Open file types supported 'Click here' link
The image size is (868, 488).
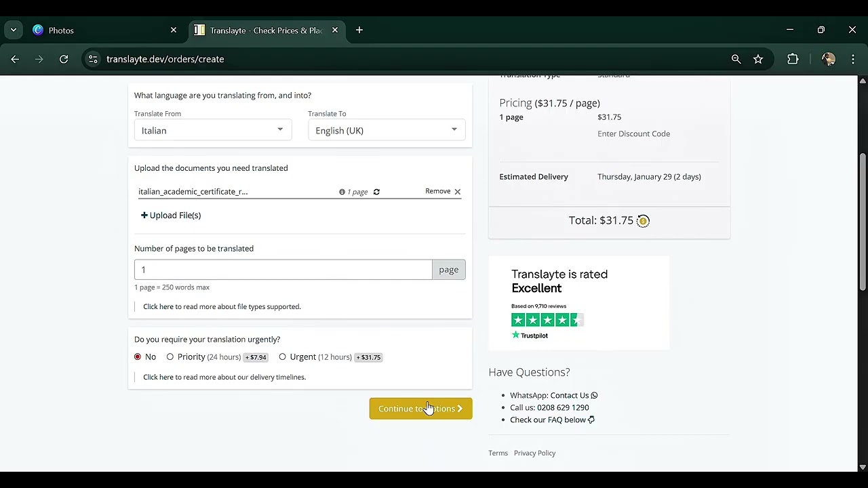[x=158, y=306]
